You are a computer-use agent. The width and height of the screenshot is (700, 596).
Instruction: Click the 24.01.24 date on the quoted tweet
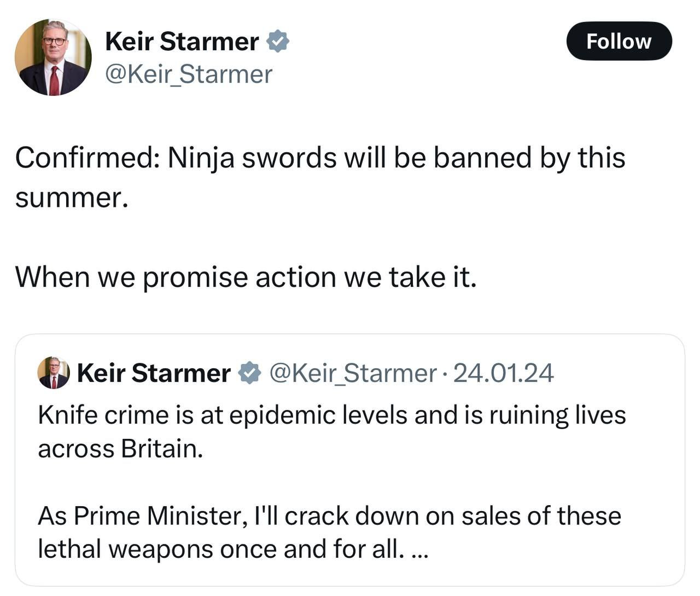503,373
